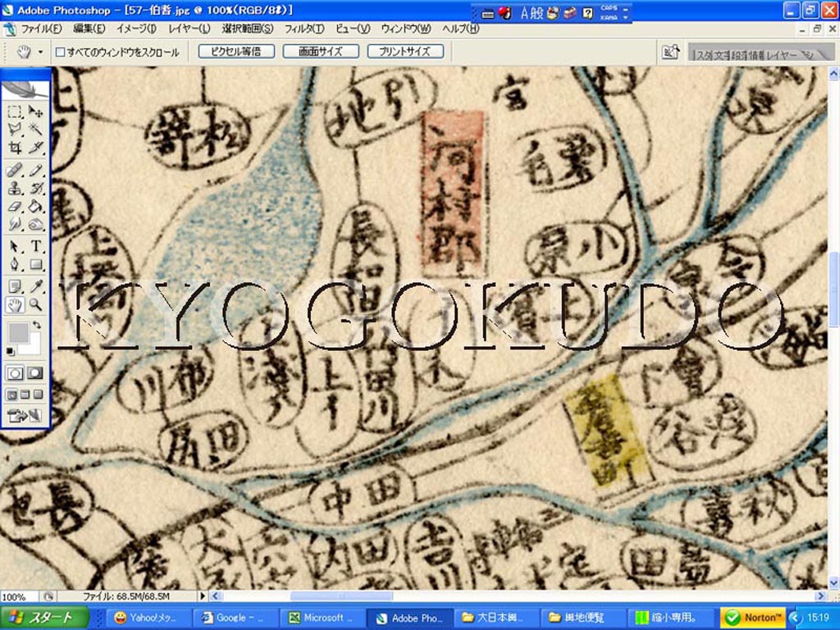Switch to the Microsoft Excel taskbar window
The image size is (840, 630).
point(322,618)
